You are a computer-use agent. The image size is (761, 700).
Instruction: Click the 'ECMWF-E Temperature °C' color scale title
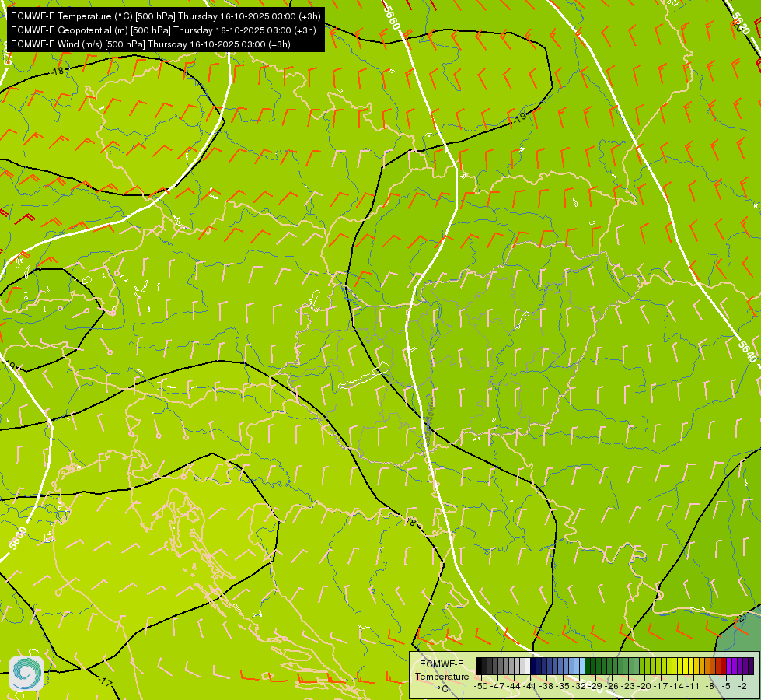(x=442, y=676)
